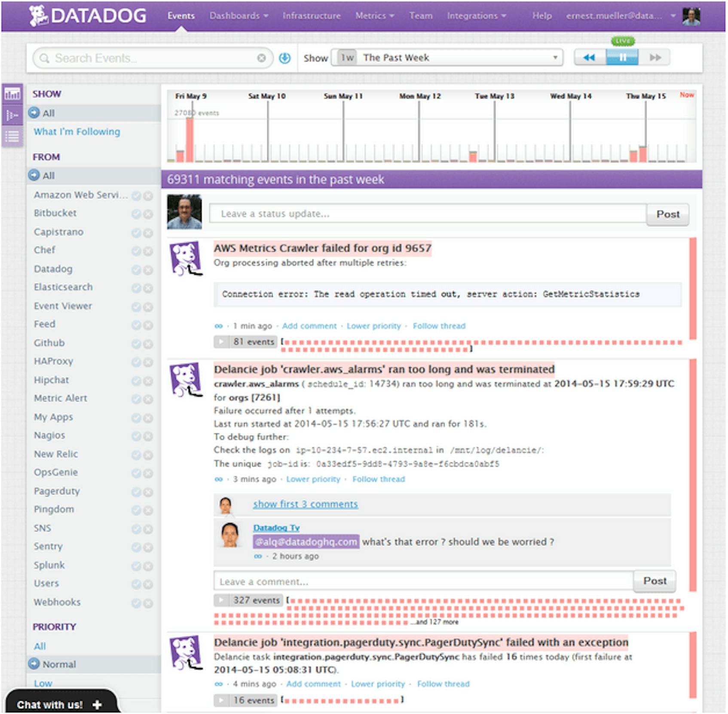Exclude Pagerduty events with its X toggle
Viewport: 728px width, 714px height.
click(x=147, y=492)
